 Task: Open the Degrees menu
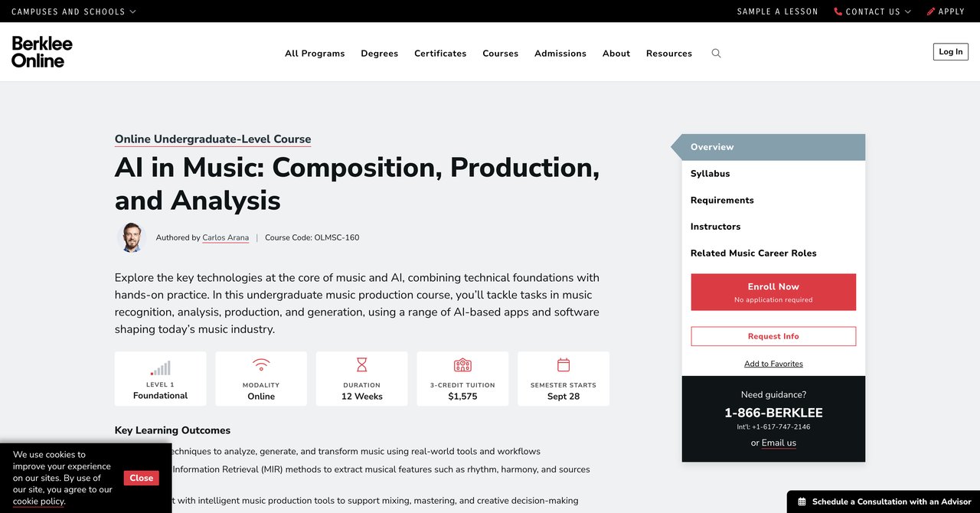[380, 54]
